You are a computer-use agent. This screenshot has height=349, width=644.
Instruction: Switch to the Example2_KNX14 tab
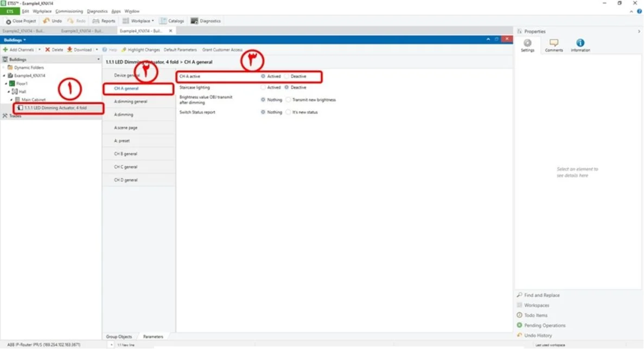click(x=23, y=31)
